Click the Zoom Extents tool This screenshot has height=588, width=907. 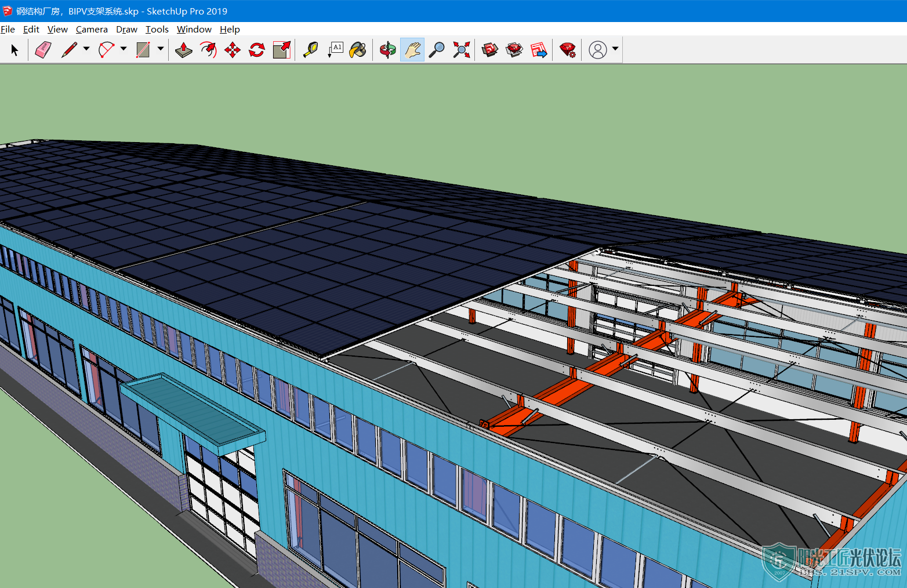coord(462,50)
